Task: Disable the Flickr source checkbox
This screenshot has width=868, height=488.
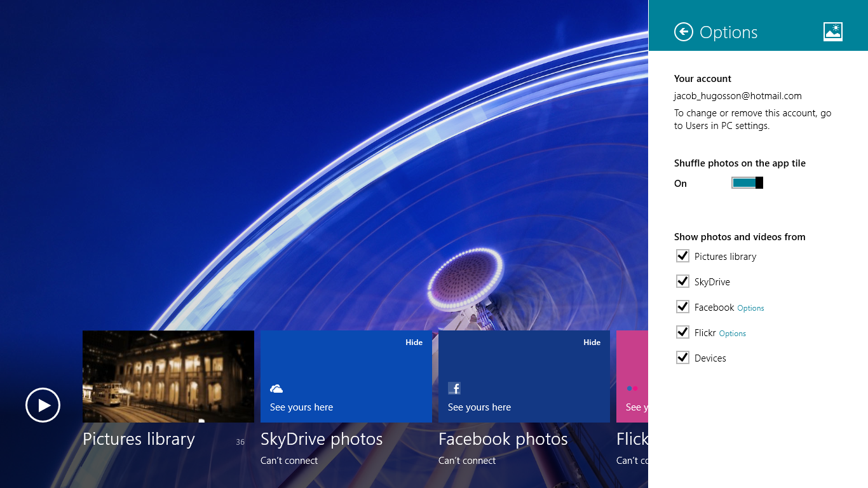Action: (x=683, y=332)
